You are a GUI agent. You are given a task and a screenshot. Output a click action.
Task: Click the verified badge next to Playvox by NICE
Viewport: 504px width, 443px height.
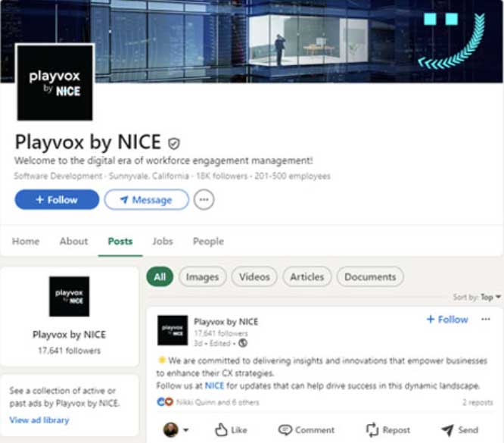pos(174,143)
